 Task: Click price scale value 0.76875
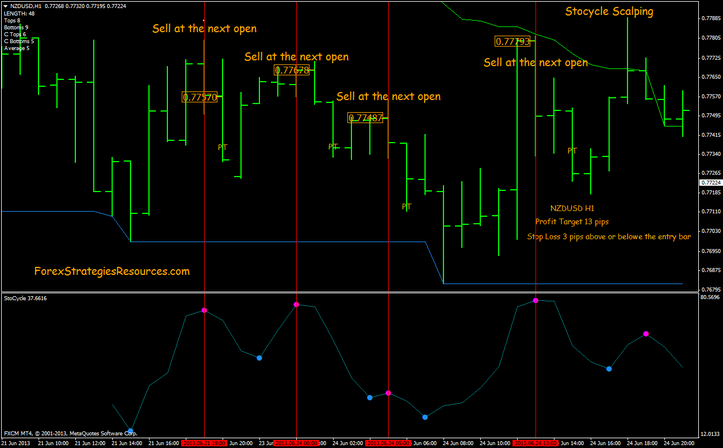711,270
